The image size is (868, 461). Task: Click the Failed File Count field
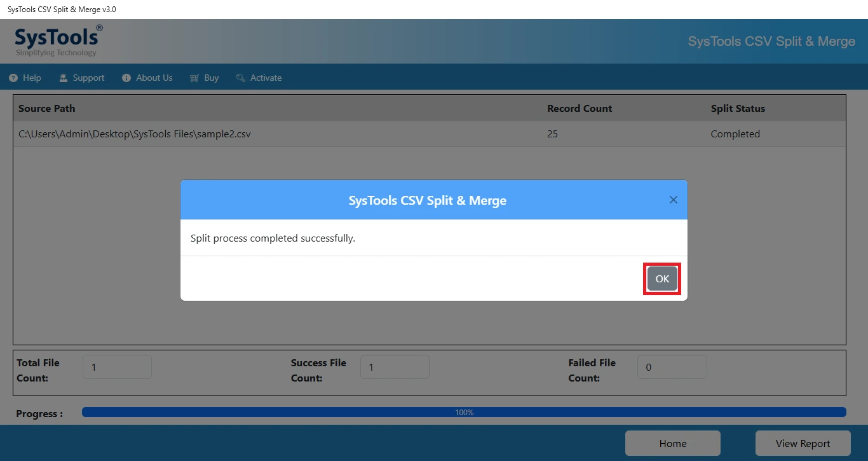click(x=672, y=367)
